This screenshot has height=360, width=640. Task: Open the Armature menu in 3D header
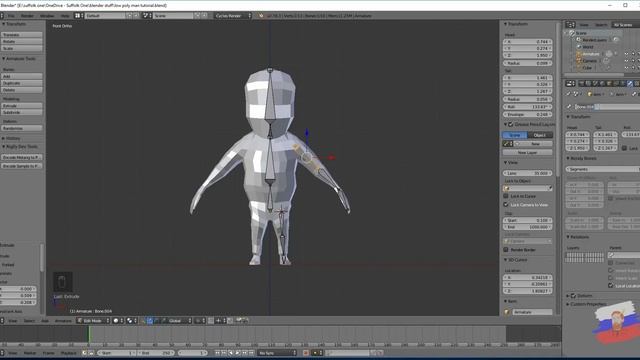(x=63, y=321)
